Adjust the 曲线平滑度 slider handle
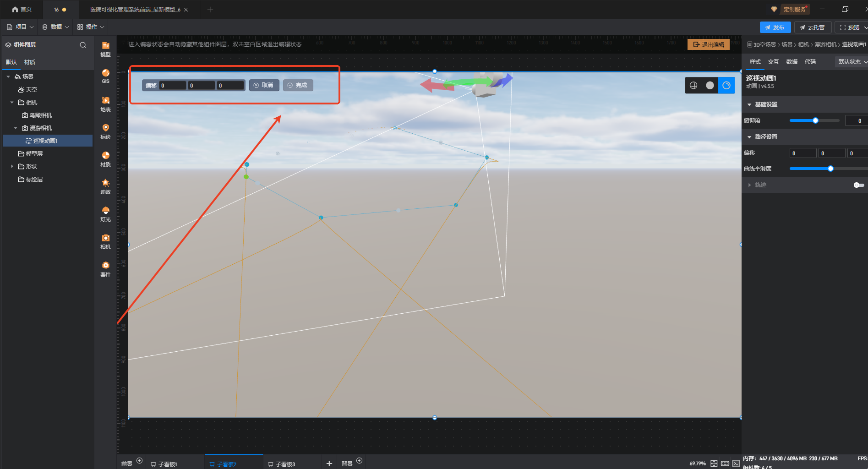The image size is (868, 469). point(830,169)
